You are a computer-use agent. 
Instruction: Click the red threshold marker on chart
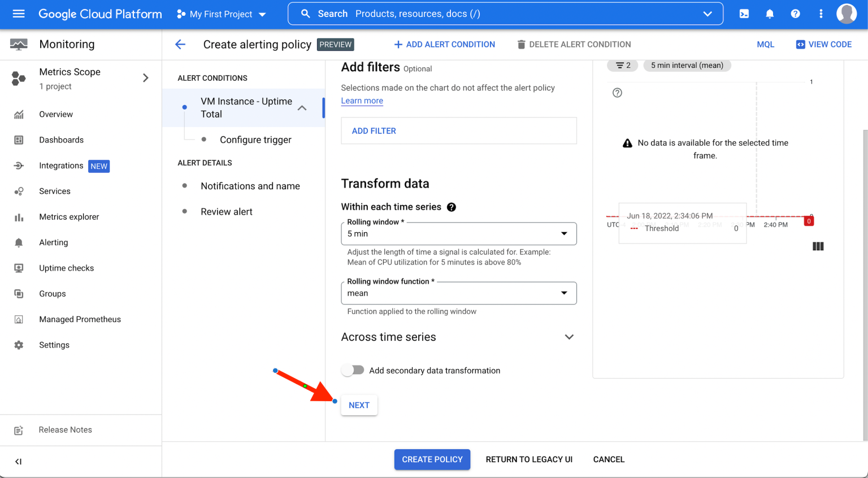click(809, 221)
